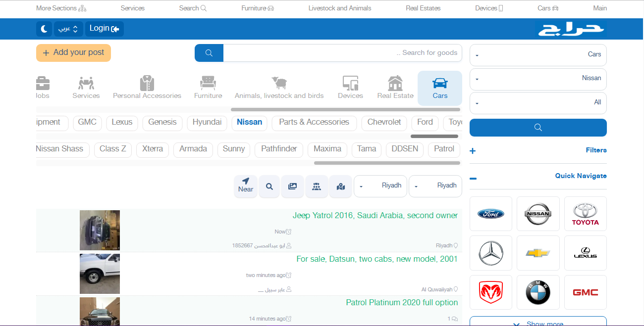Viewport: 644px width, 326px height.
Task: Select the Personal Accessories category icon
Action: click(147, 88)
